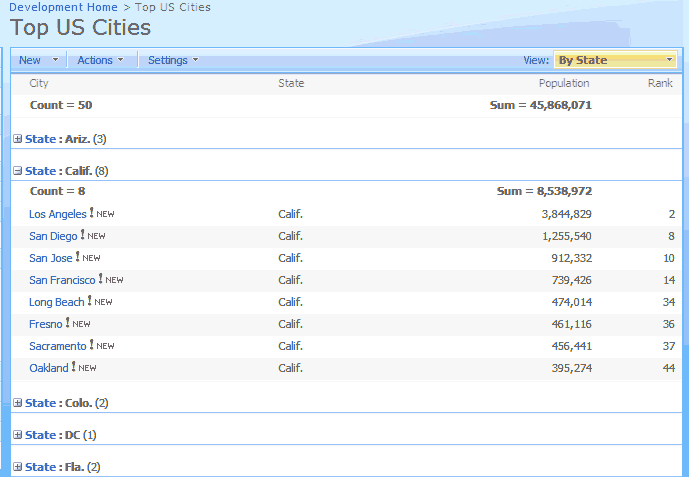689x477 pixels.
Task: Expand the State : Colo. group
Action: coord(18,403)
